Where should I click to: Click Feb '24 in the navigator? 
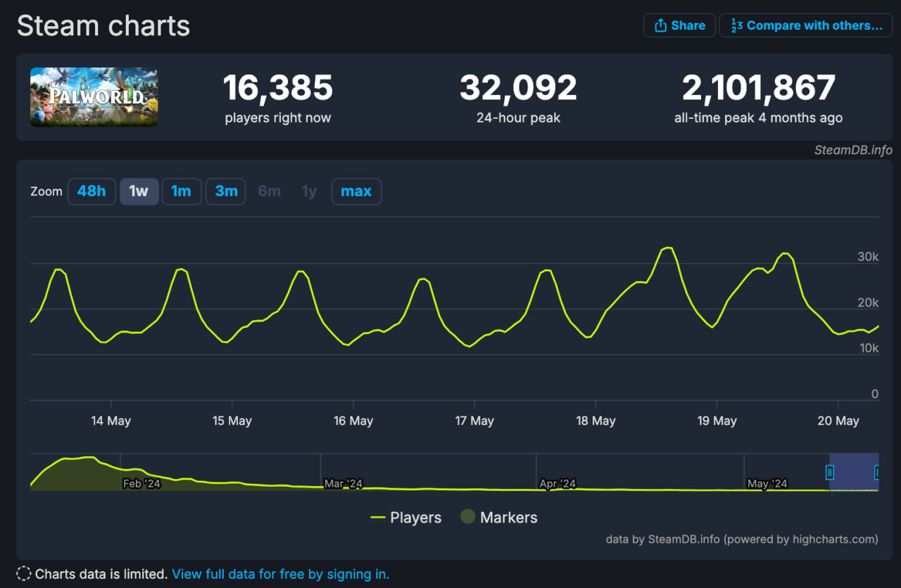pyautogui.click(x=141, y=483)
